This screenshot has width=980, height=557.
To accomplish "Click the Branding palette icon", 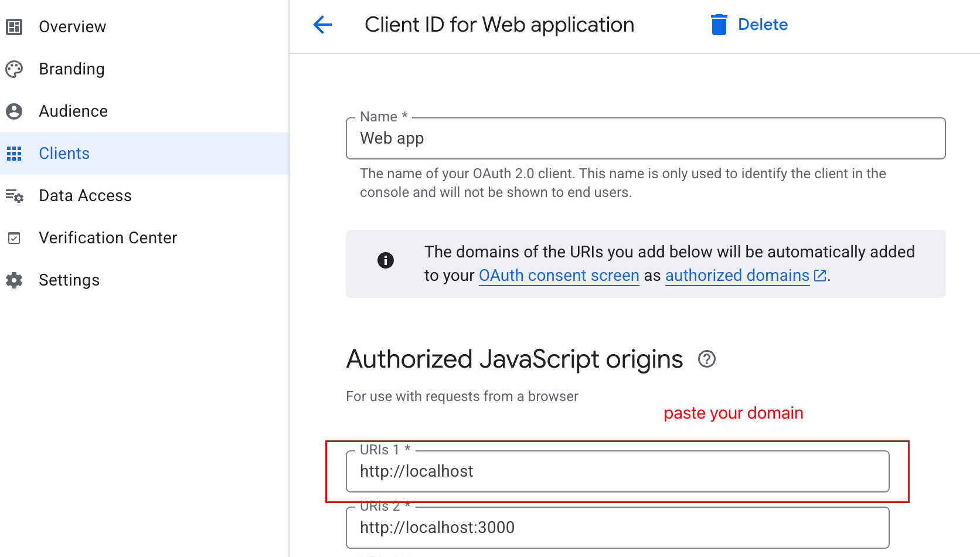I will [x=14, y=69].
